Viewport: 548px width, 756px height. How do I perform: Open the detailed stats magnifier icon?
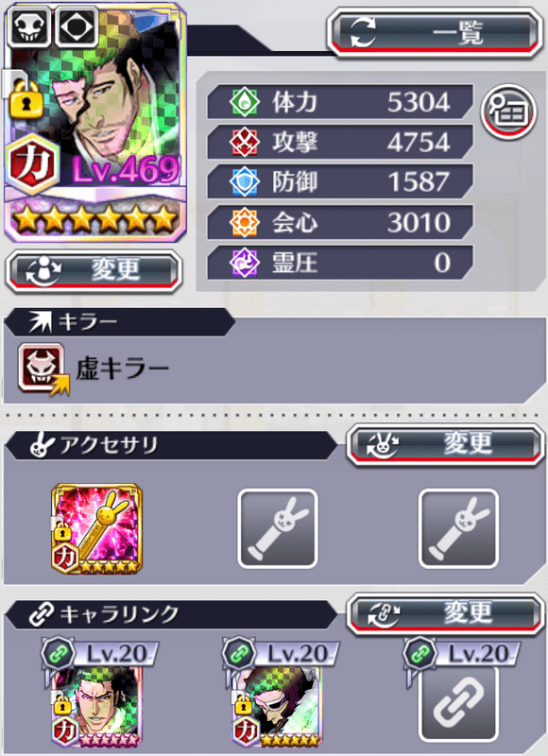[509, 112]
